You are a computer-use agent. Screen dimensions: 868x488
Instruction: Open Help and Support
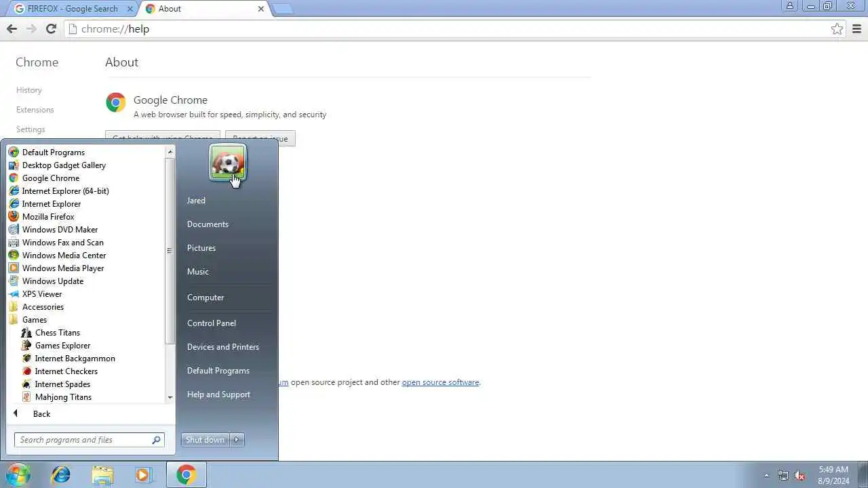218,394
